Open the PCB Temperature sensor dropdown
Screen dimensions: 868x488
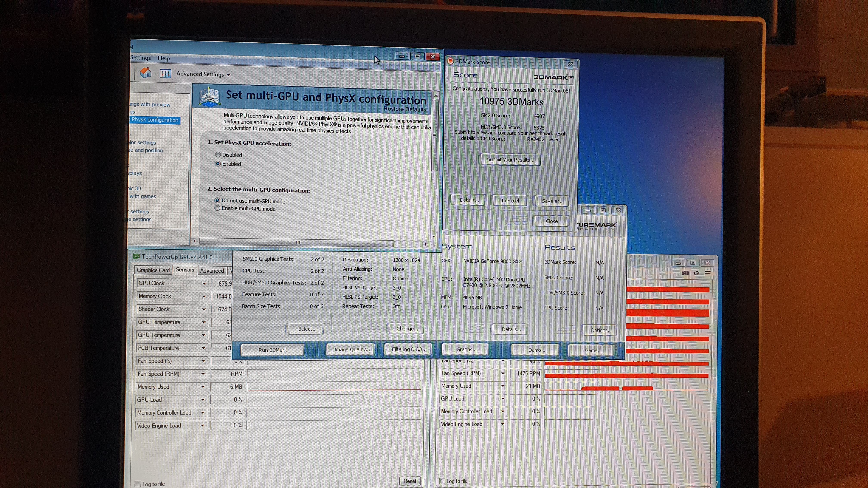(203, 348)
